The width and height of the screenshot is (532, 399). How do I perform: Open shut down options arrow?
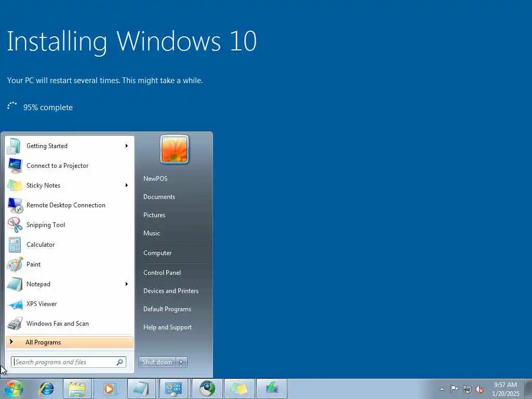pos(181,362)
